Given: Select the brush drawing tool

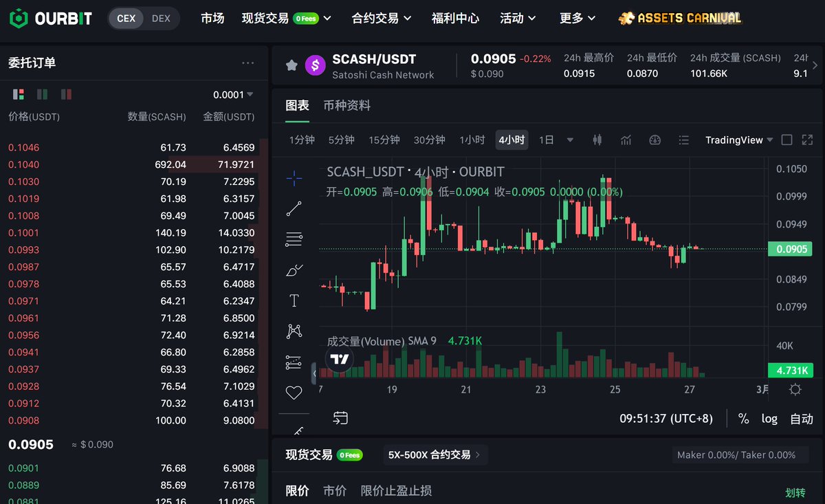Looking at the screenshot, I should coord(294,270).
